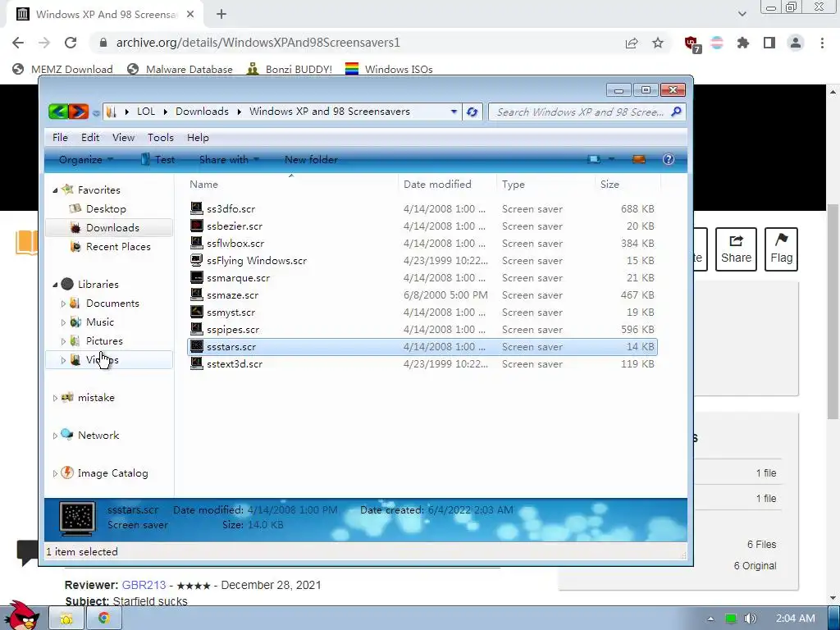Click the ssstars.scr preview thumbnail in details pane
Screen dimensions: 840x630
(x=78, y=518)
